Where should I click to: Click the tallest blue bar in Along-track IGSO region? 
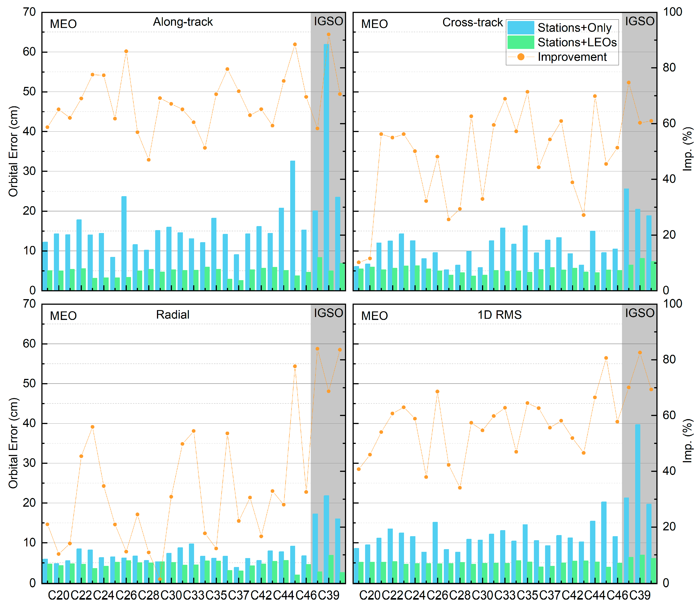(326, 166)
